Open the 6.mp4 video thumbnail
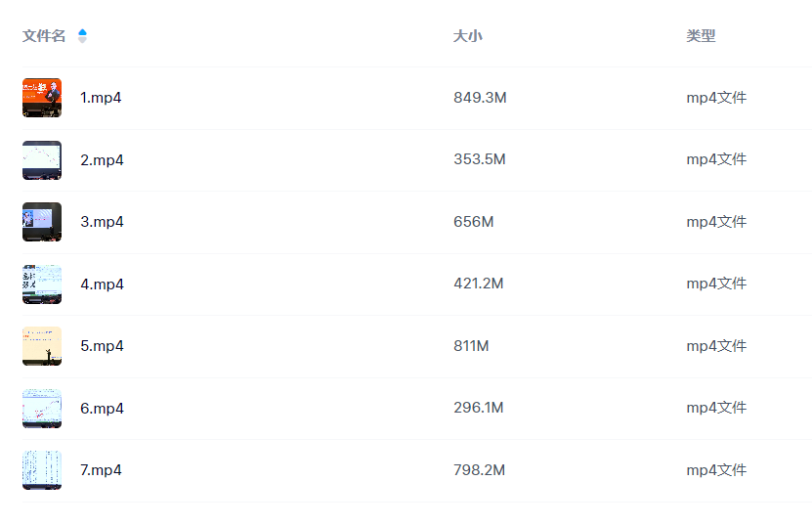 (42, 409)
